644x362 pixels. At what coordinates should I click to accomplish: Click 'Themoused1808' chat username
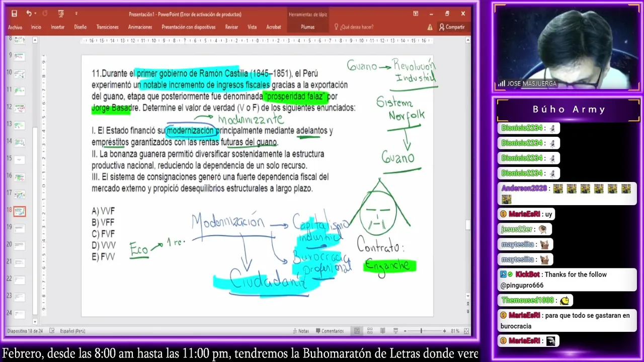point(527,300)
